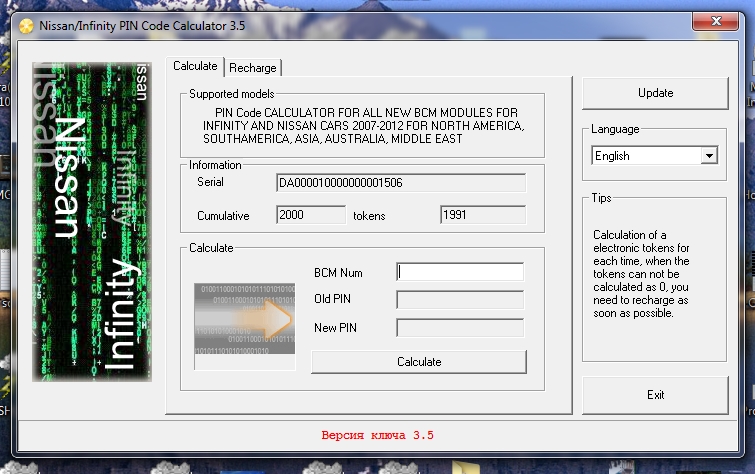Click the yellow app icon in title bar
Screen dimensions: 755x474
(26, 26)
